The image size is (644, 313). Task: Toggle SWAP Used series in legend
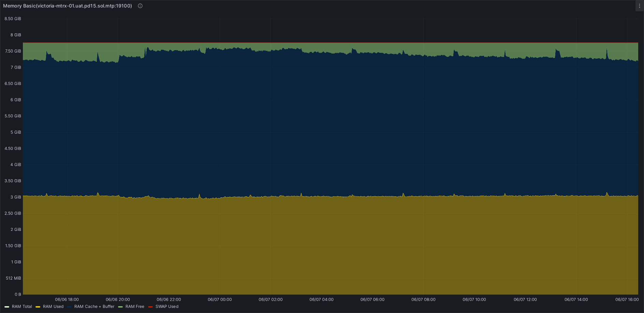(x=167, y=307)
